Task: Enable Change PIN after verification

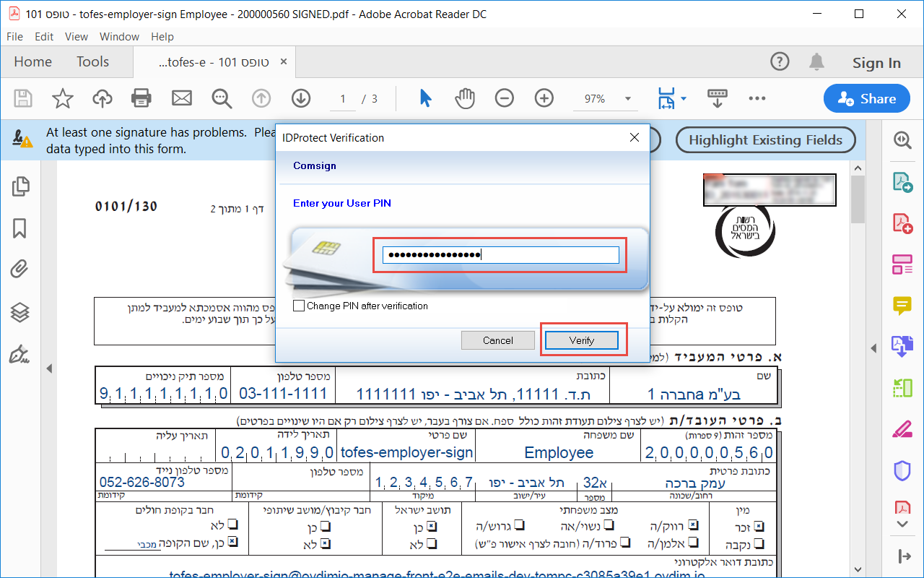Action: click(299, 306)
